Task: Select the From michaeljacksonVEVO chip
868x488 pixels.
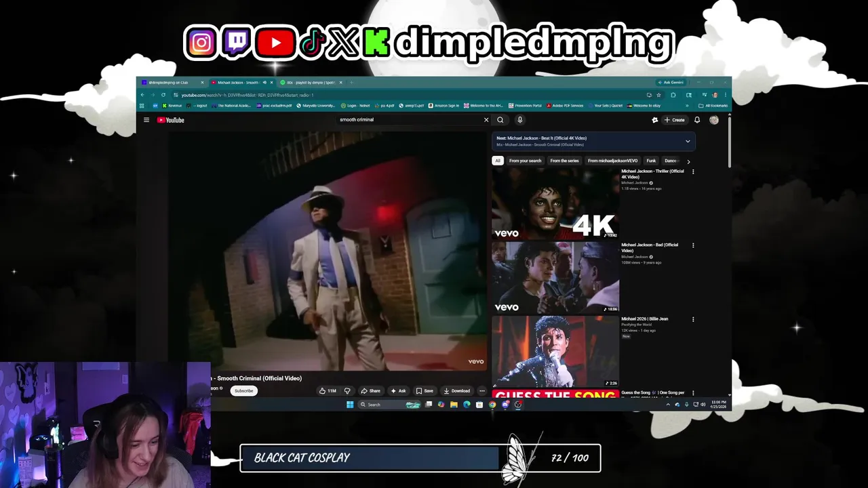Action: [612, 161]
